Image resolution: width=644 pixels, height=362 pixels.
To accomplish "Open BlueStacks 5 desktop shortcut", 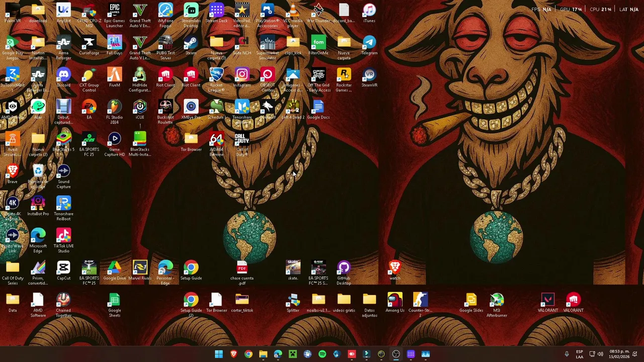I will click(63, 142).
